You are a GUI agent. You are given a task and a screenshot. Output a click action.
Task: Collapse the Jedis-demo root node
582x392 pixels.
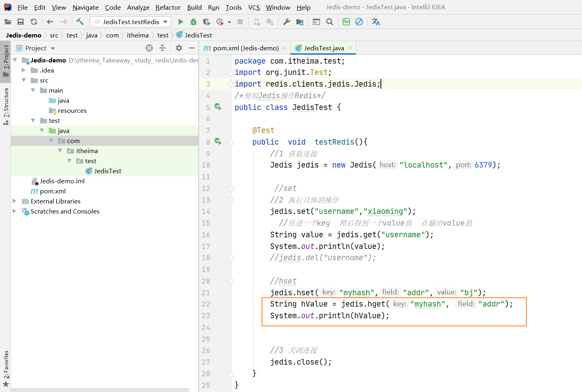(x=15, y=60)
